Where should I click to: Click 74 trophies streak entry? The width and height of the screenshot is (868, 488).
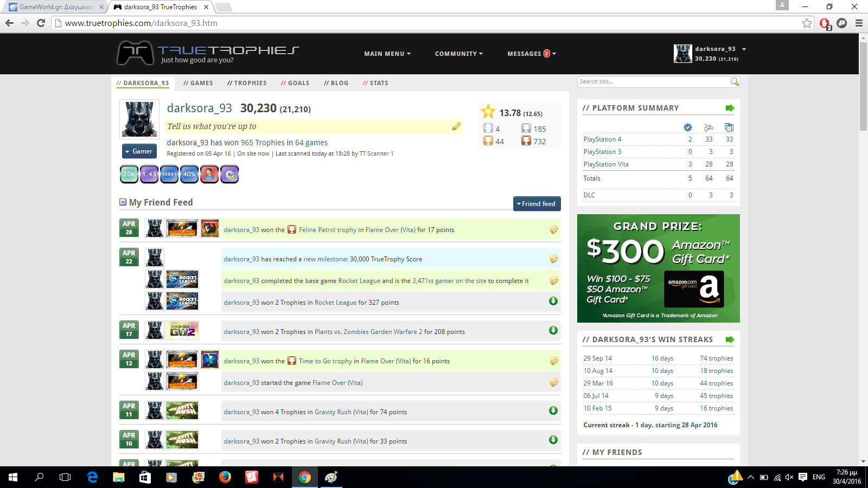pyautogui.click(x=716, y=358)
